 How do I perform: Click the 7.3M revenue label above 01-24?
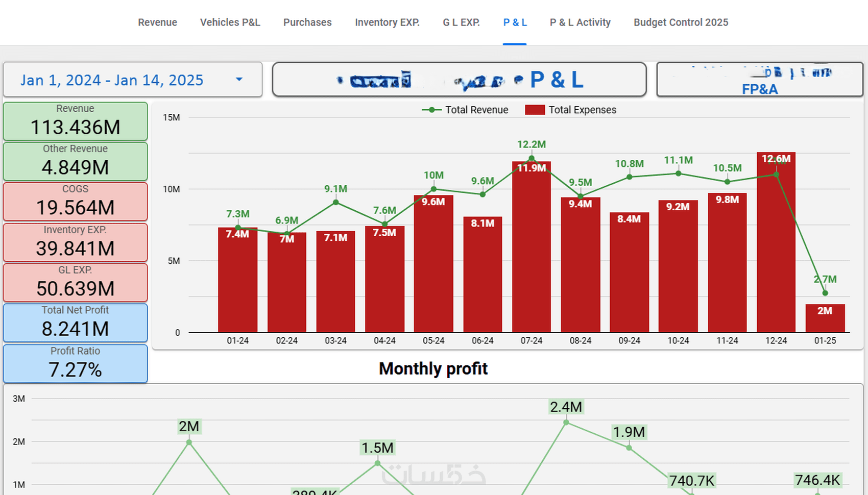238,214
